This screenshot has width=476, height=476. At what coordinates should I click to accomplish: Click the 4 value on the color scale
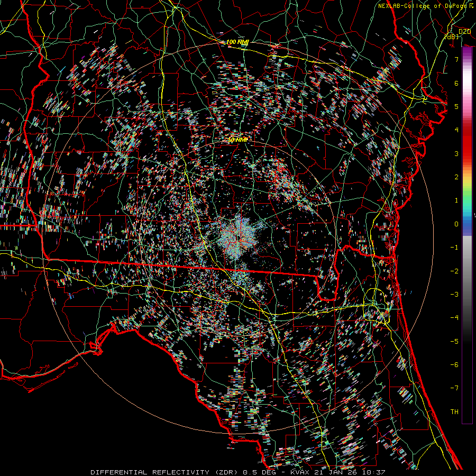click(x=456, y=130)
